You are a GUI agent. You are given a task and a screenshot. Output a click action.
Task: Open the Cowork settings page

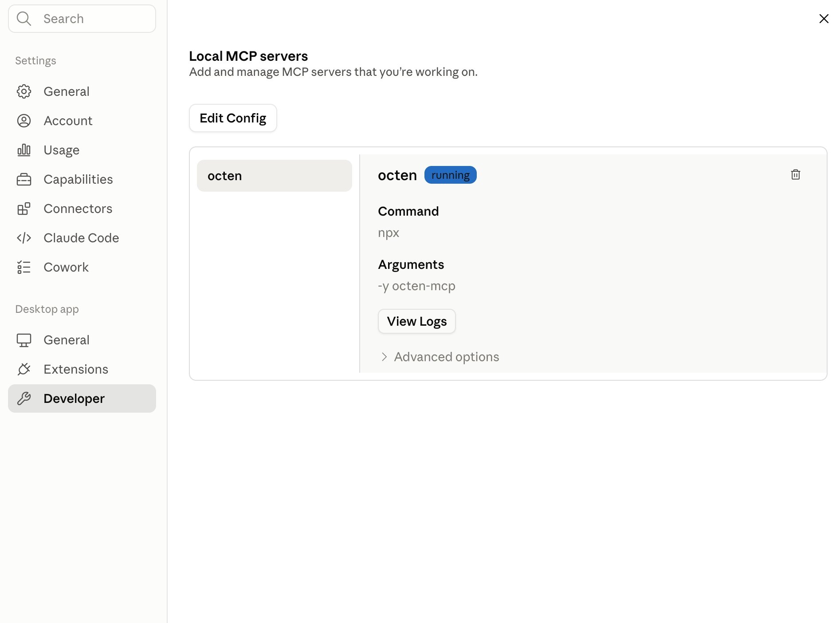click(82, 267)
